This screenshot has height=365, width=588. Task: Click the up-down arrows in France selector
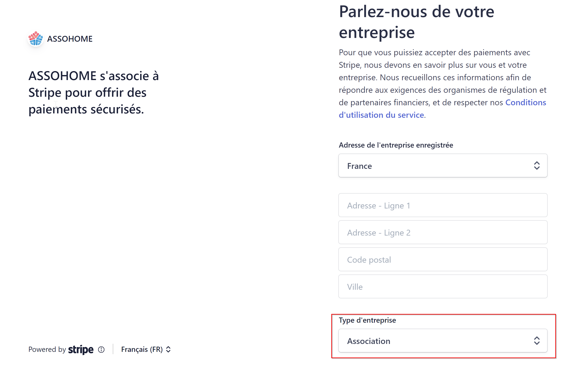pyautogui.click(x=536, y=166)
